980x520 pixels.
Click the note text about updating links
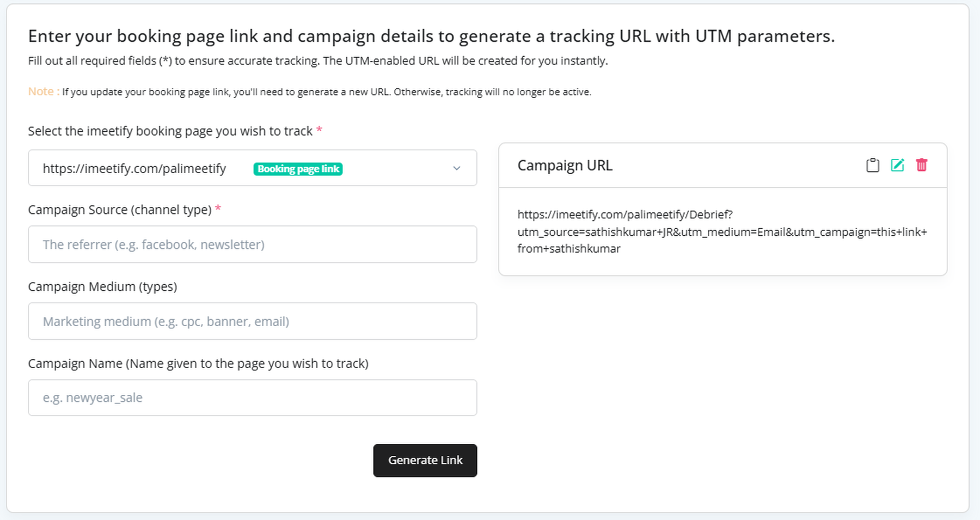click(x=327, y=92)
